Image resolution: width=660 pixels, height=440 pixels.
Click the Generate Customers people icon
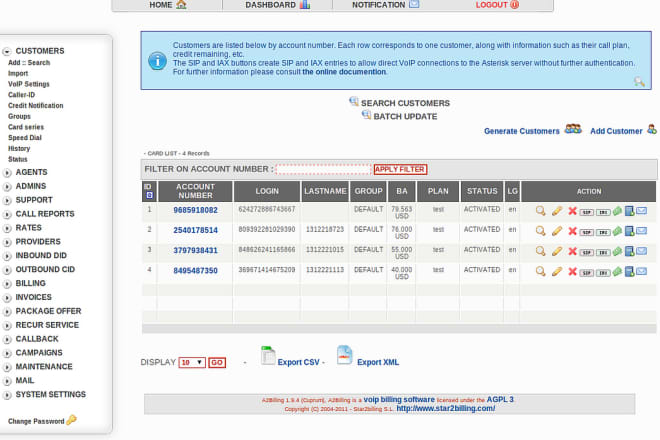tap(573, 128)
